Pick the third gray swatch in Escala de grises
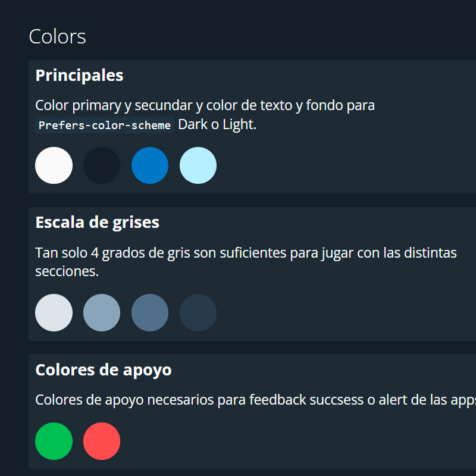This screenshot has height=476, width=476. (x=150, y=312)
